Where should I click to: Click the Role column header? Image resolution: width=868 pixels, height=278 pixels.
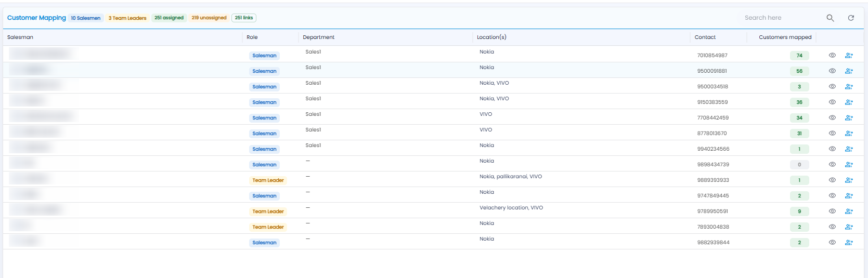pos(252,37)
